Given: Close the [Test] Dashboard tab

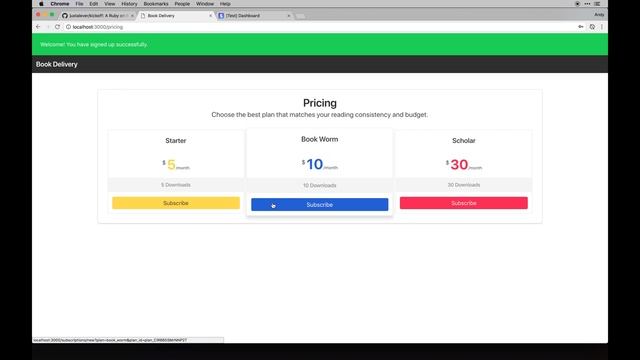Looking at the screenshot, I should coord(289,16).
